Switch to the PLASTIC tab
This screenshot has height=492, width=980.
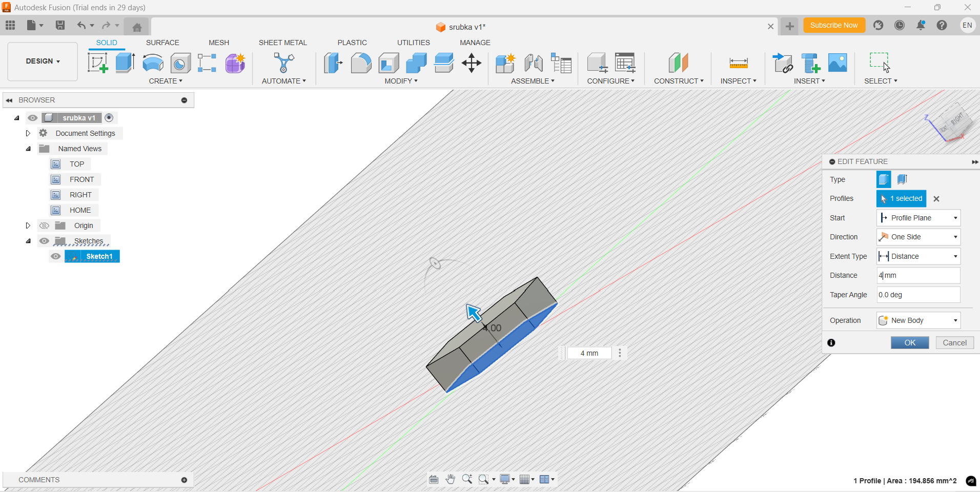pos(352,43)
